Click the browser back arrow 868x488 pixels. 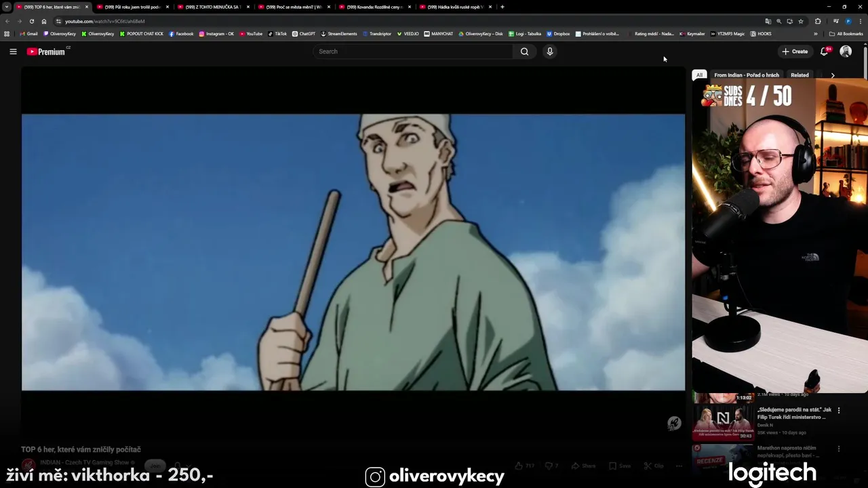7,21
